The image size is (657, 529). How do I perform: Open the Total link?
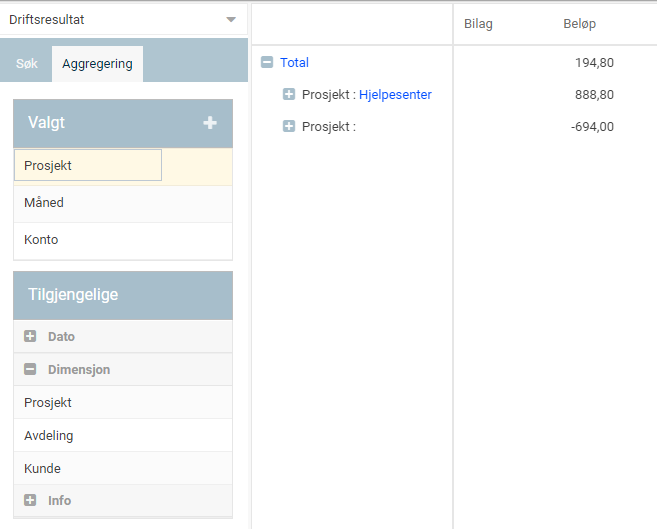(294, 62)
